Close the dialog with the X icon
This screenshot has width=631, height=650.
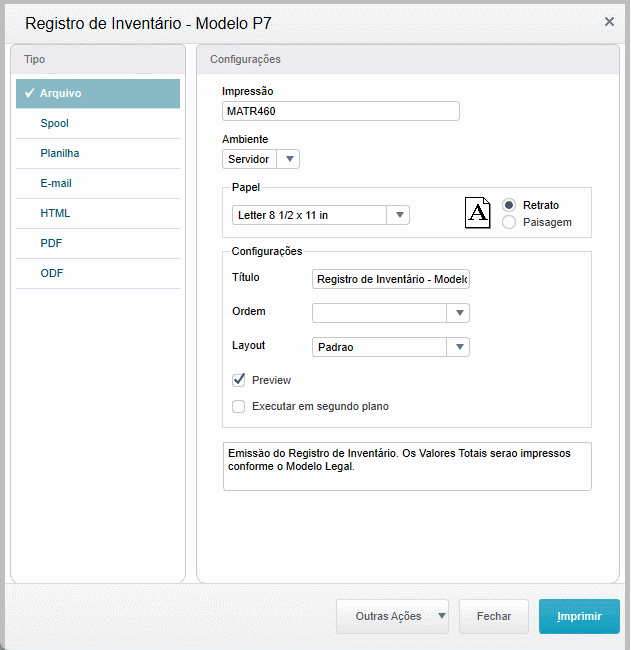click(x=609, y=22)
